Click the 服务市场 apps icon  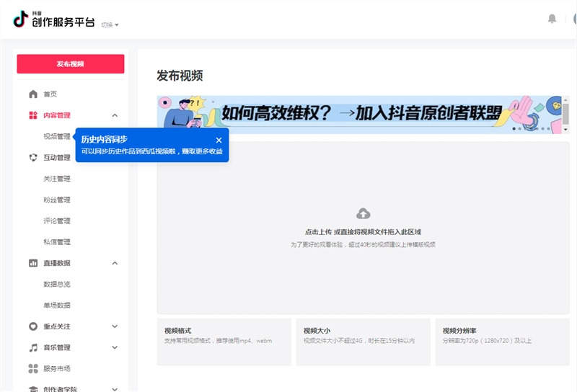[x=33, y=369]
